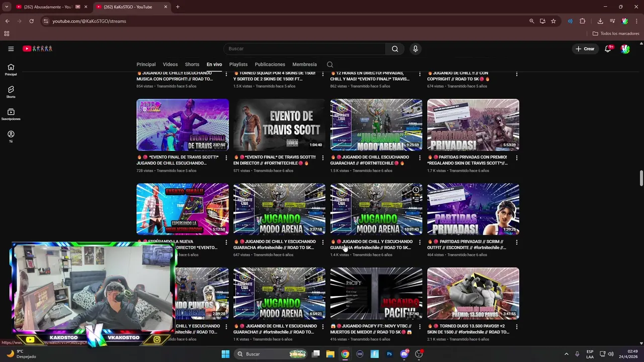Screen dimensions: 644x362
Task: Open the boxing tournament 3:41:55 thumbnail
Action: point(473,294)
